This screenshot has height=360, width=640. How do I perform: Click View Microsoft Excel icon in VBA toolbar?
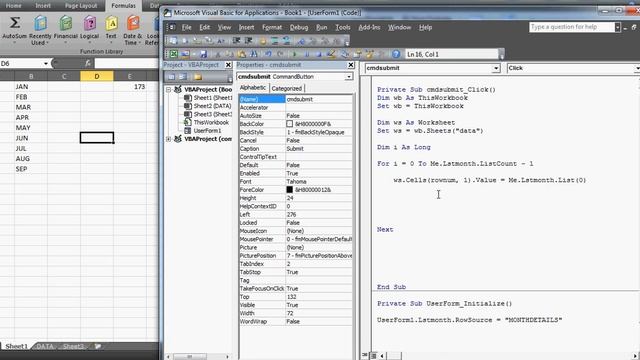[174, 54]
